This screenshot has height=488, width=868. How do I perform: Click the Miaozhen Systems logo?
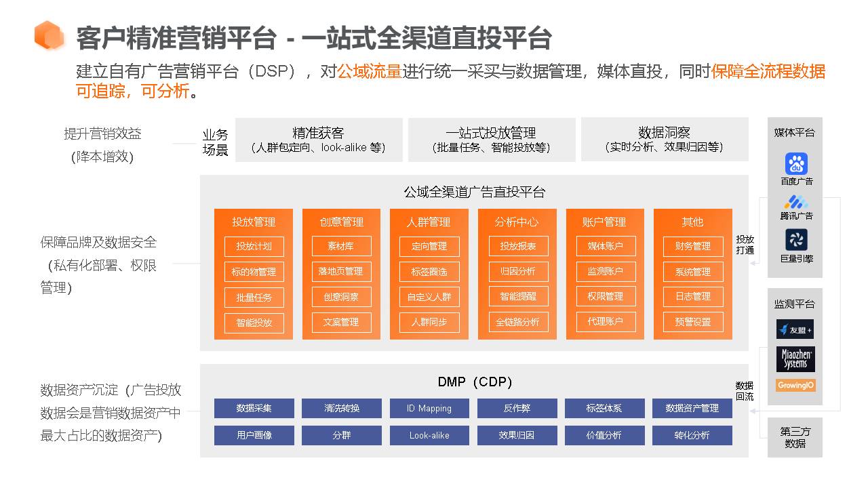click(x=795, y=359)
